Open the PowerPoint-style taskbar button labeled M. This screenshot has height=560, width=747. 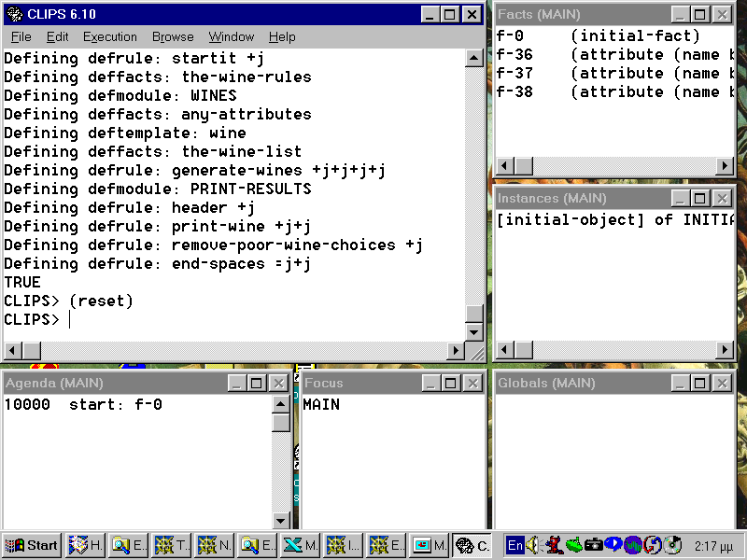tap(429, 545)
